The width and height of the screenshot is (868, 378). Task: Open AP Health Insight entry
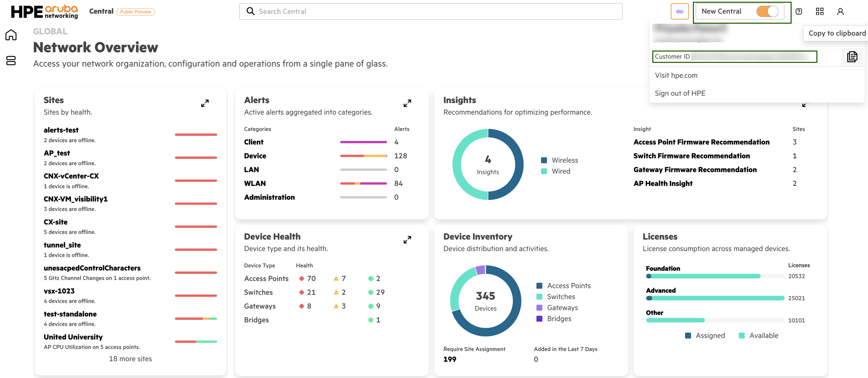(x=663, y=183)
